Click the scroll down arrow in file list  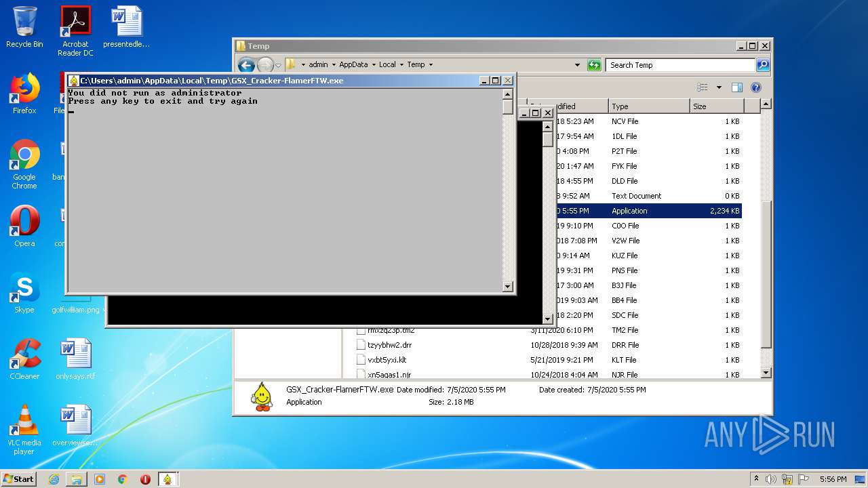(766, 373)
